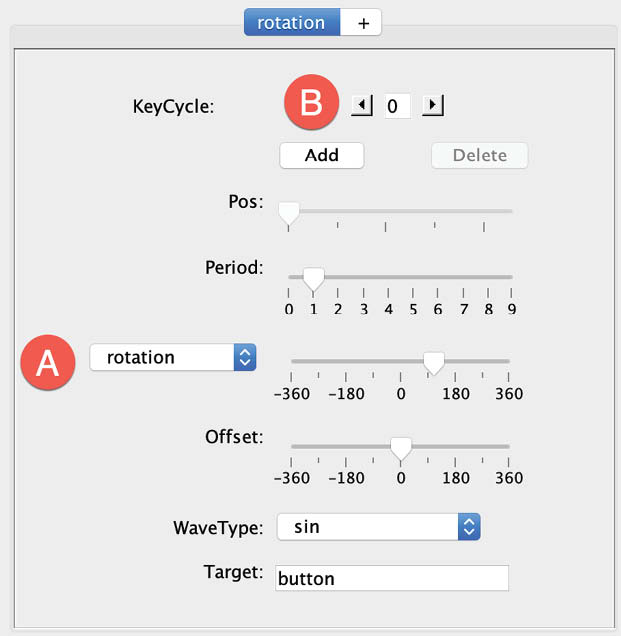Set Offset slider to the 180 tick
The width and height of the screenshot is (621, 636).
coord(455,446)
